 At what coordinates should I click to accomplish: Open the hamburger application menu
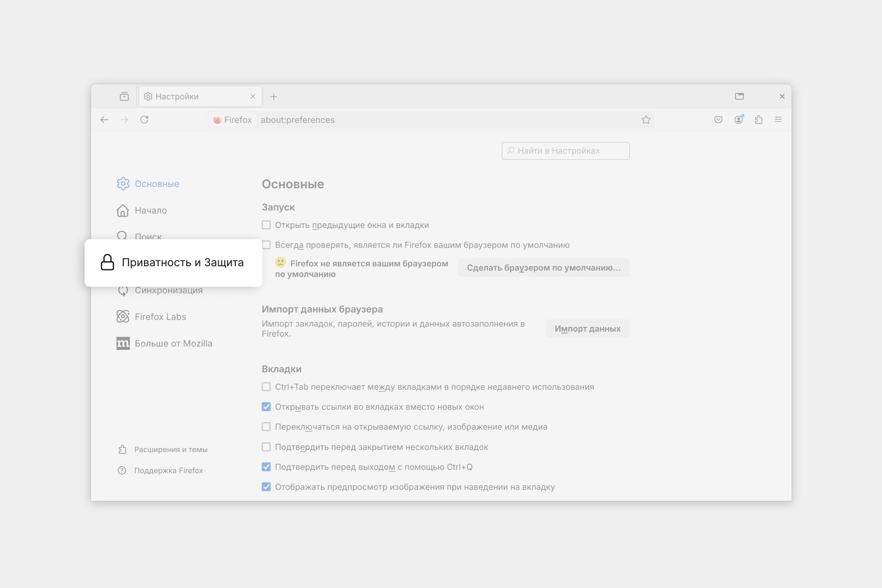coord(778,120)
